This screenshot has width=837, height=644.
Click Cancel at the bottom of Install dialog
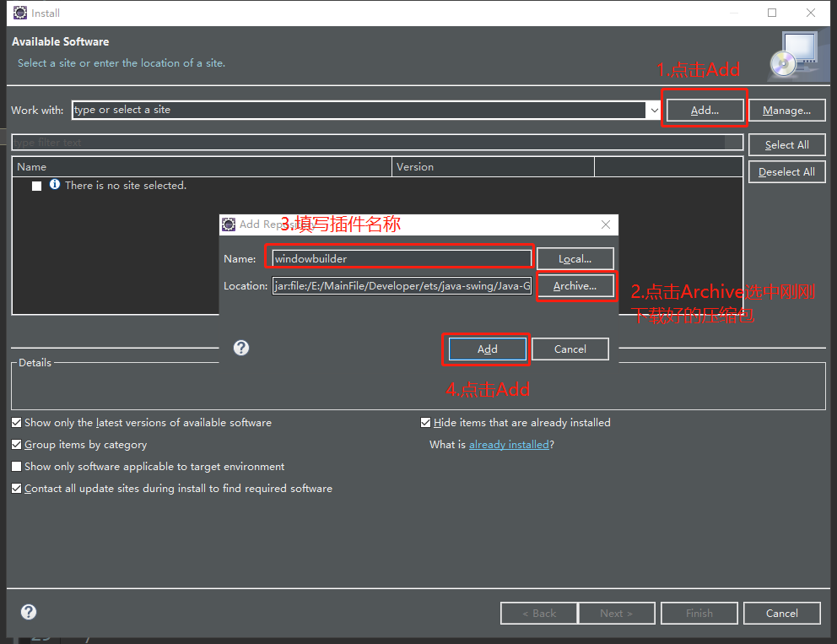tap(782, 613)
